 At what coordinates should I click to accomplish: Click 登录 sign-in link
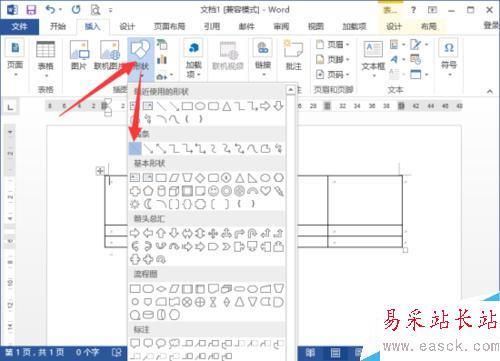[491, 25]
